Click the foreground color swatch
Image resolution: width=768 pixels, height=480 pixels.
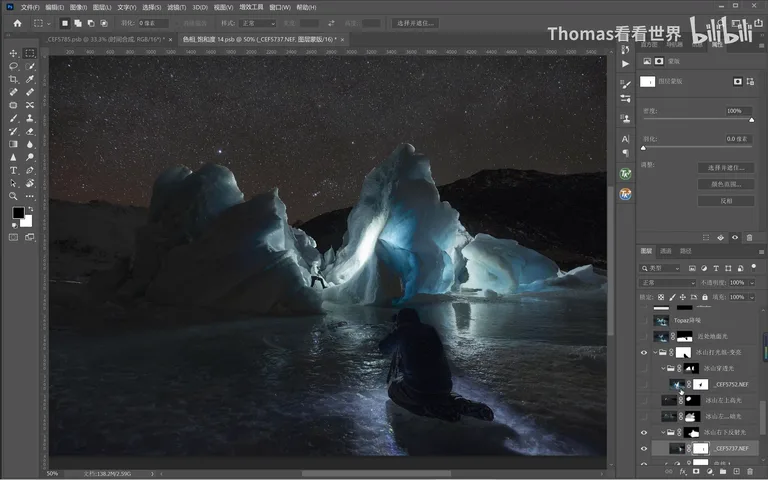(x=18, y=213)
